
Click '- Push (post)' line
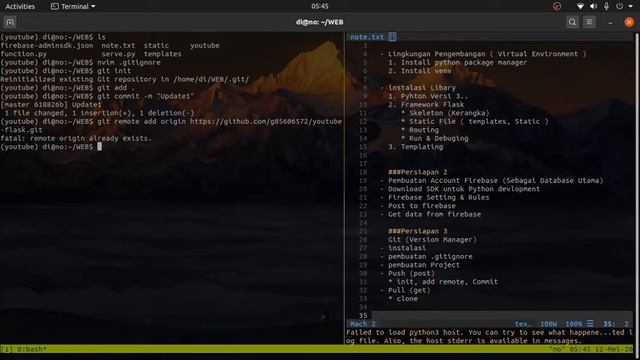point(407,273)
